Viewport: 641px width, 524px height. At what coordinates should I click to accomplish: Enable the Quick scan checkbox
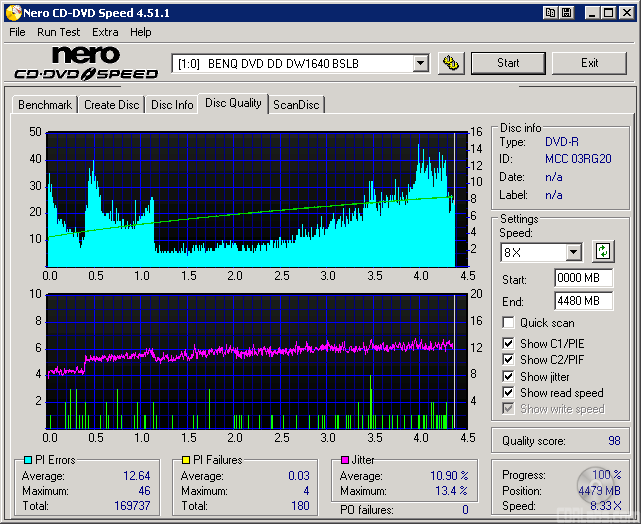tap(508, 323)
